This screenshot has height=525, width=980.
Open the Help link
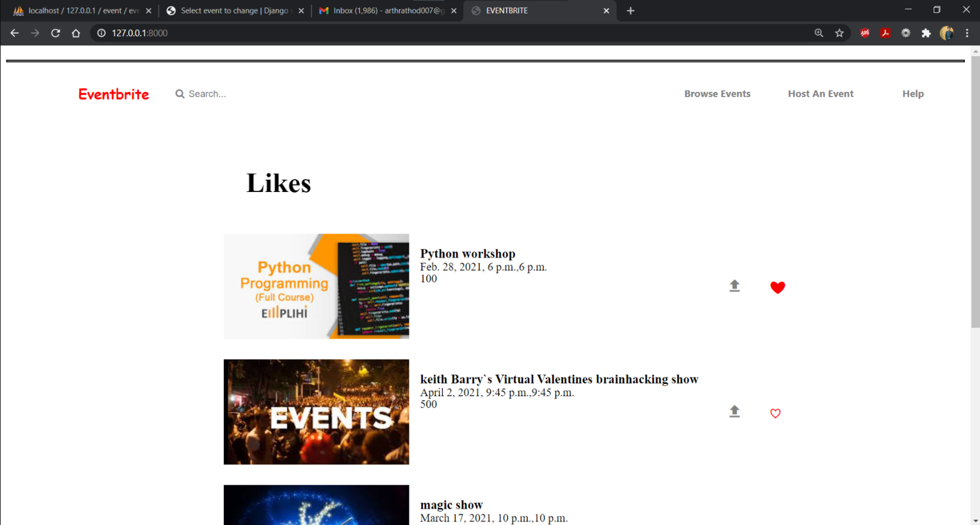(x=913, y=94)
